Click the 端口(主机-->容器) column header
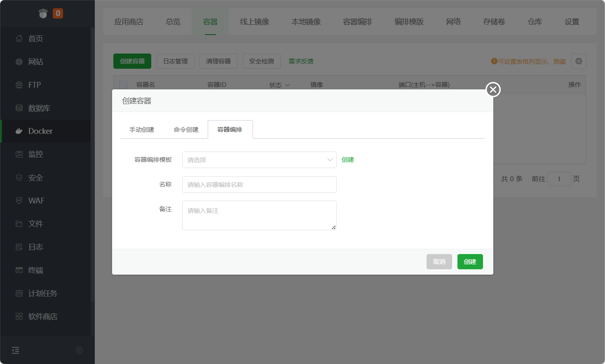This screenshot has width=605, height=364. [424, 85]
